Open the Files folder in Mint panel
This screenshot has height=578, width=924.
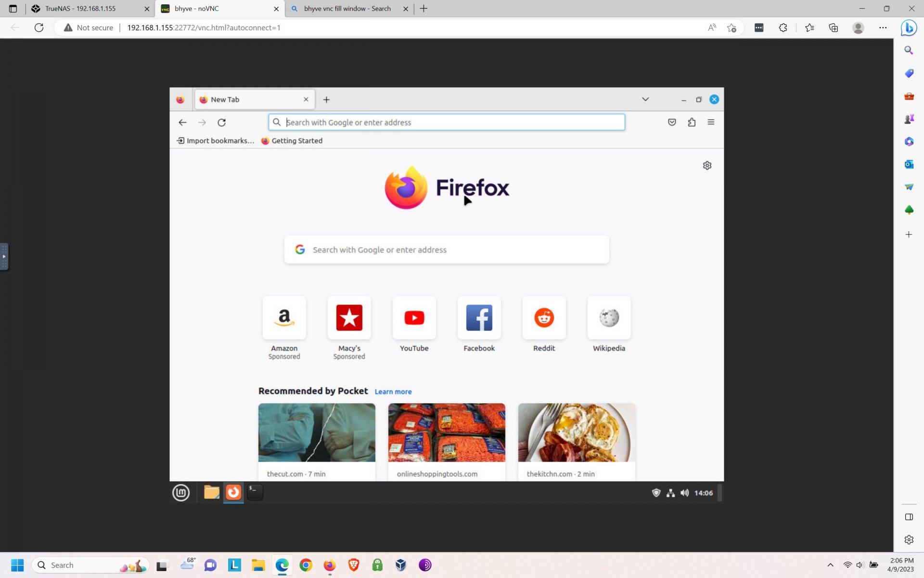[x=212, y=492]
